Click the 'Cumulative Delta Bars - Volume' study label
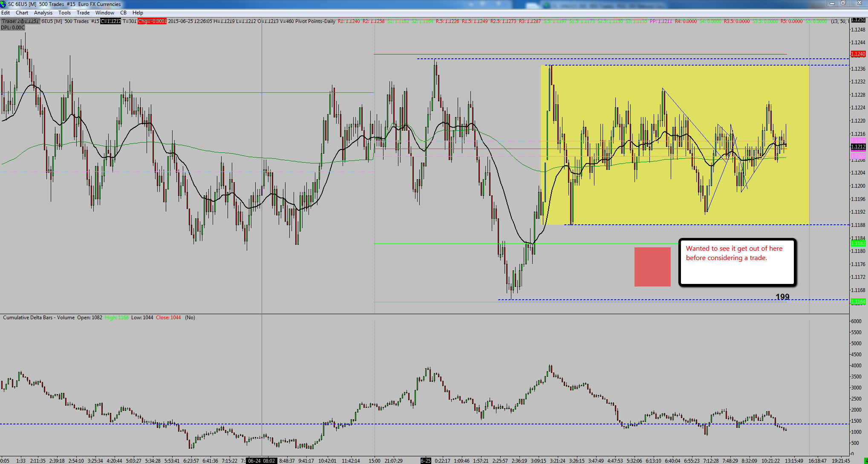This screenshot has height=464, width=868. 39,318
